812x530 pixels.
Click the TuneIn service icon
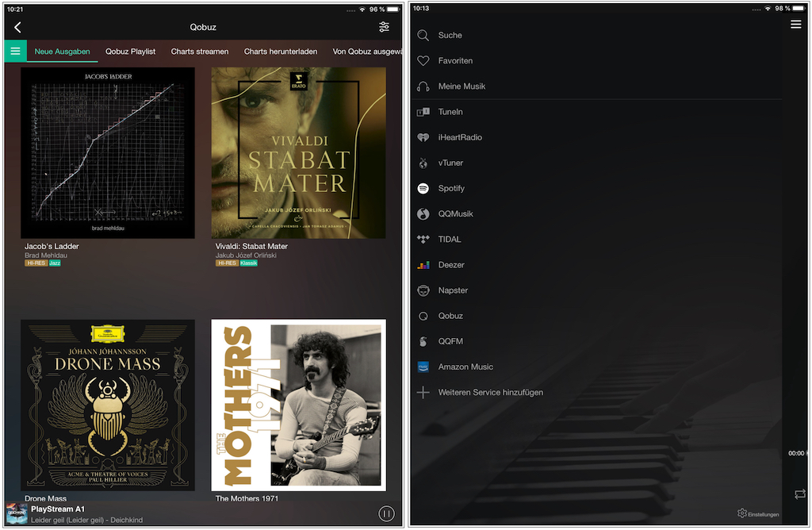(423, 111)
